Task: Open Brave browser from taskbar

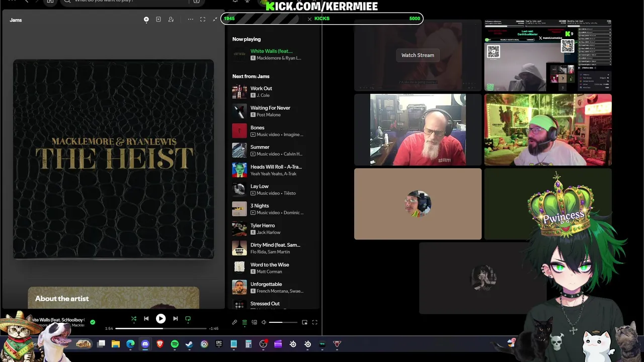Action: point(160,344)
